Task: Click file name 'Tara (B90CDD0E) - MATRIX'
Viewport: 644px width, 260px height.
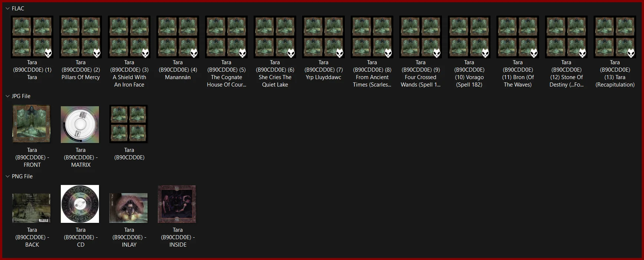Action: [81, 157]
